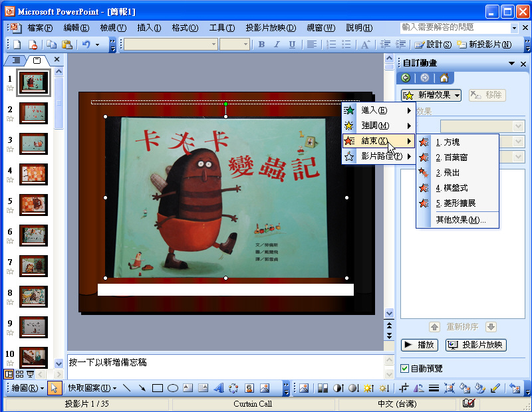Viewport: 532px width, 412px height.
Task: Open the font name combo box
Action: coord(171,45)
